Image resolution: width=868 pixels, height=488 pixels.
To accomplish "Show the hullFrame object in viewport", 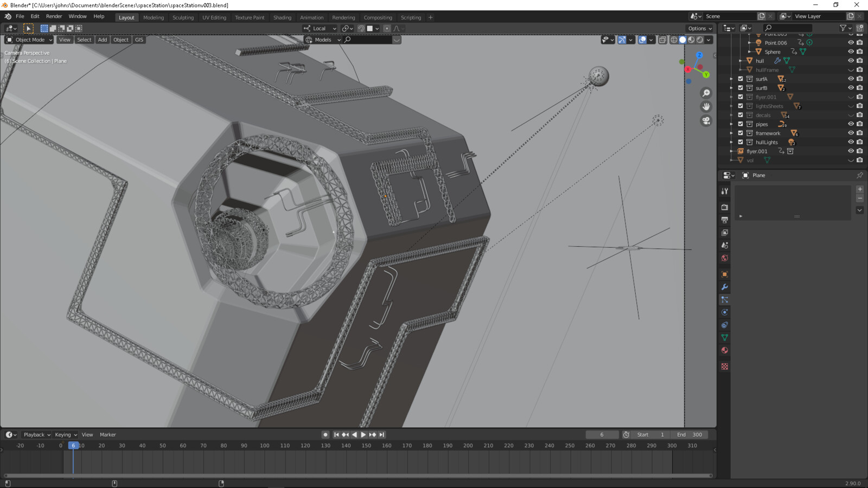I will pos(851,70).
